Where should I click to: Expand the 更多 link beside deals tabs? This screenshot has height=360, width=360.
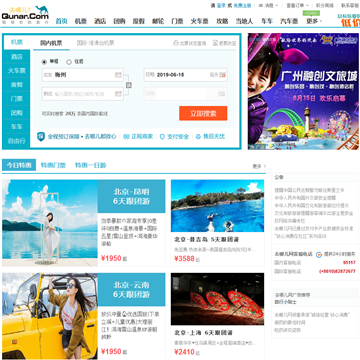coord(259,166)
